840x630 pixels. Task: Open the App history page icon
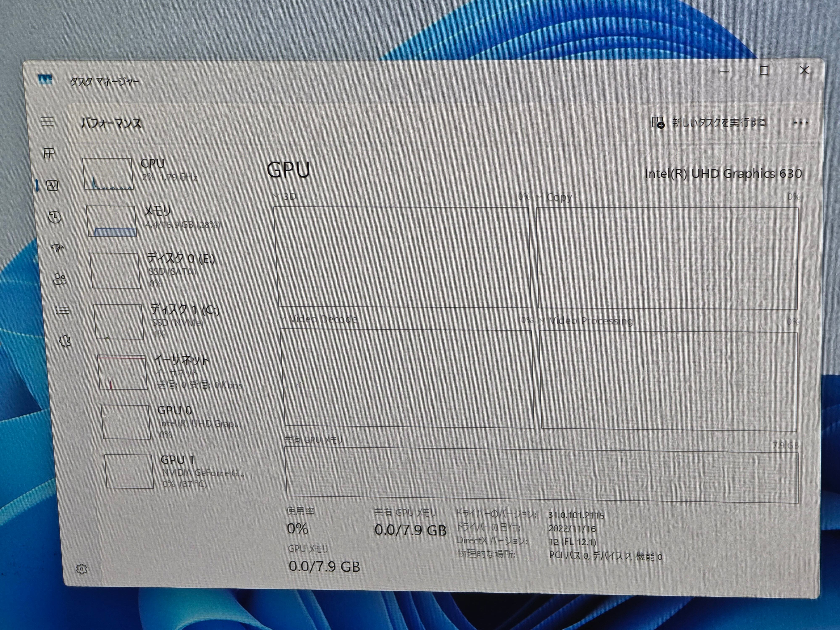pyautogui.click(x=55, y=217)
